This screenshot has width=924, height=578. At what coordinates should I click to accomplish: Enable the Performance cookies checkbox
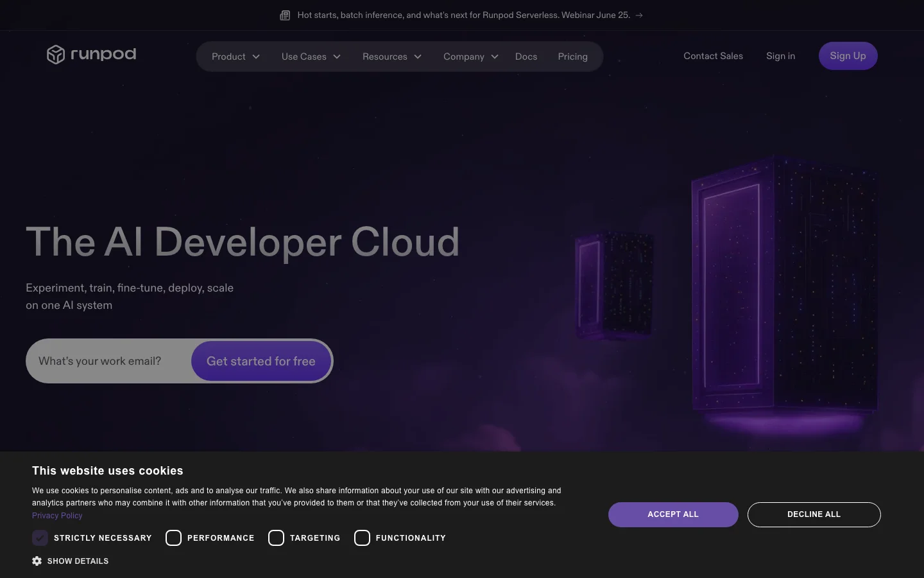point(173,538)
